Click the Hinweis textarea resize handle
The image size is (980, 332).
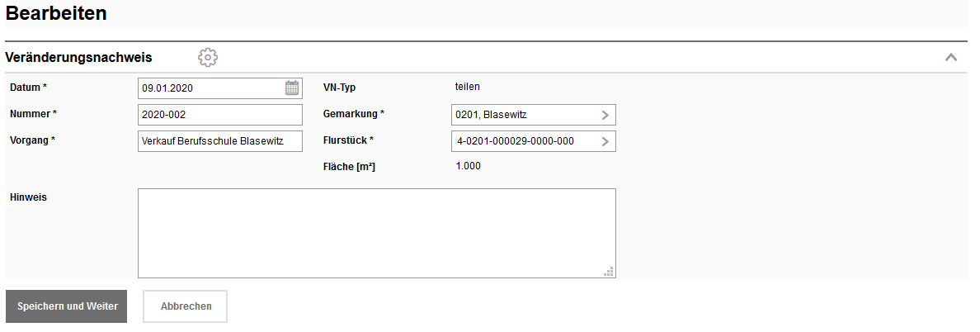610,271
